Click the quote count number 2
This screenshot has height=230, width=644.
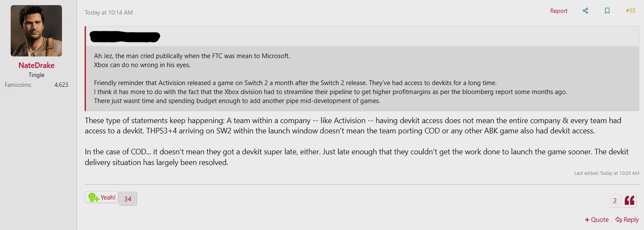[x=615, y=201]
